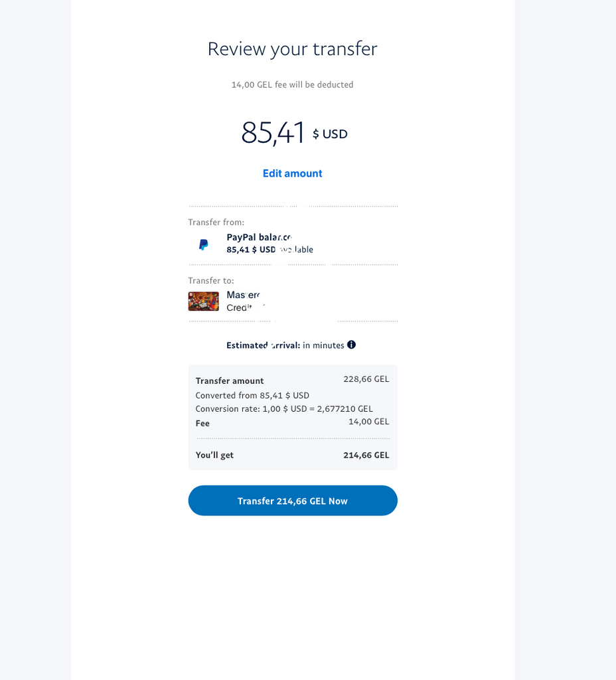Click the Transfer amount 228,66 GEL value
Image resolution: width=616 pixels, height=680 pixels.
coord(366,379)
